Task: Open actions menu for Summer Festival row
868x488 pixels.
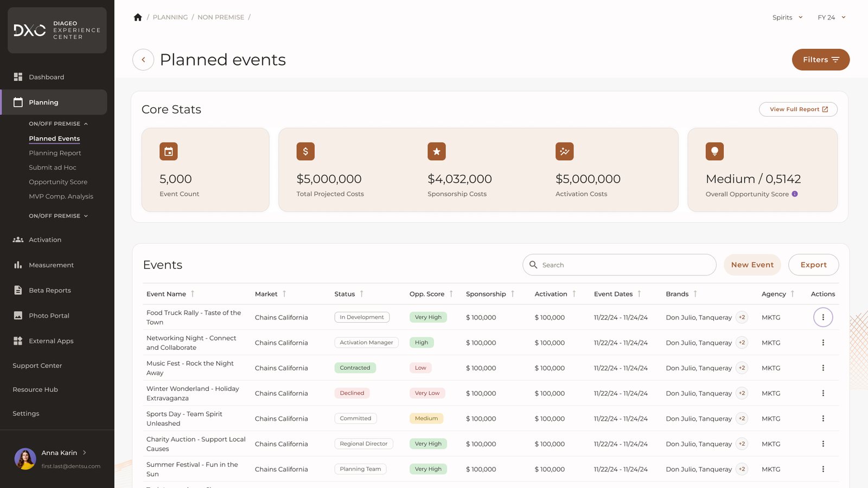Action: [x=823, y=469]
